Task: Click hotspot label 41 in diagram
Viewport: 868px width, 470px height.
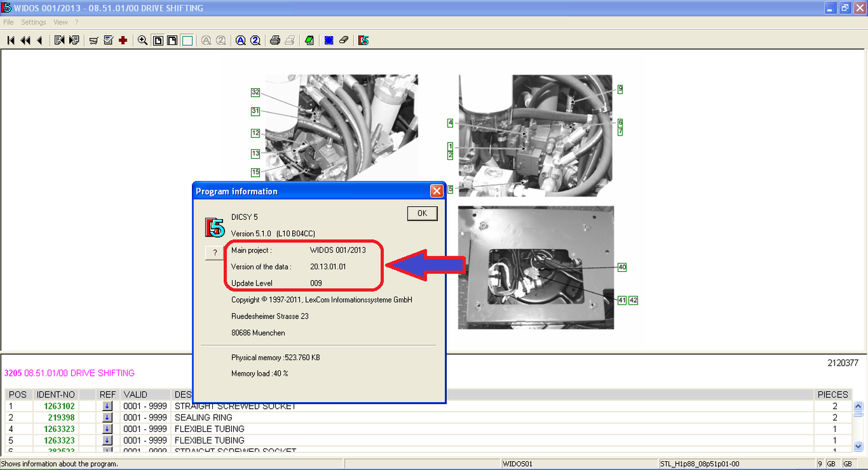Action: point(622,300)
